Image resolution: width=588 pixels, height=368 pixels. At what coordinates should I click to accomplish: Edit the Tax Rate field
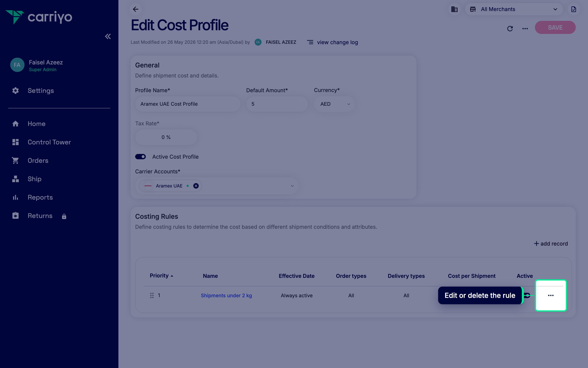click(x=166, y=137)
